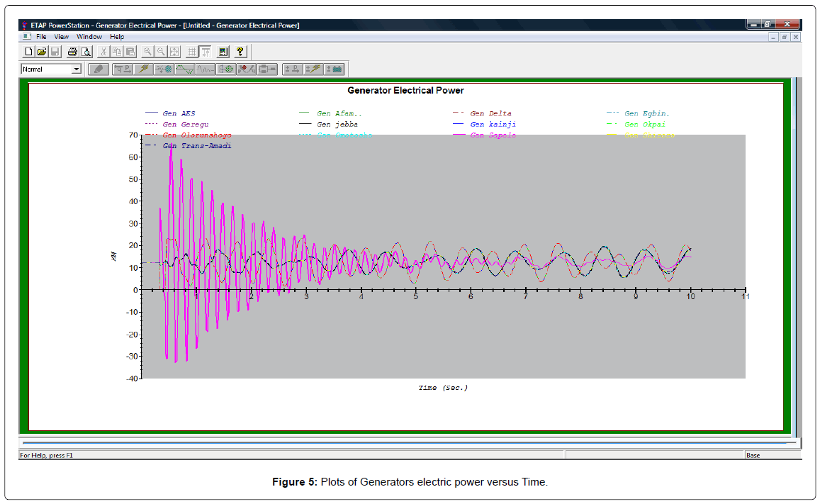
Task: Click the ETAP PowerStation title bar icon
Action: pyautogui.click(x=24, y=25)
